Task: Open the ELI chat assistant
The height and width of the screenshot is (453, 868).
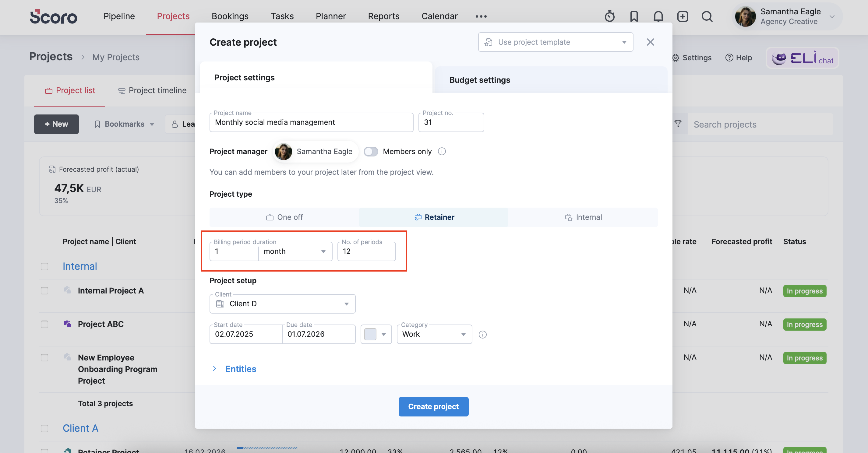Action: 802,58
